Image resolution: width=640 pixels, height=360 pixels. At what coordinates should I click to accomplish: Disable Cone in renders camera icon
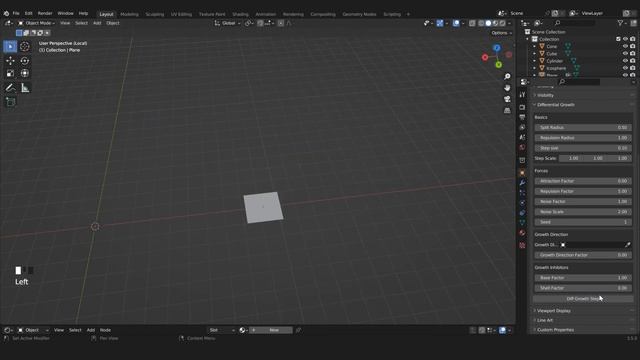click(632, 47)
